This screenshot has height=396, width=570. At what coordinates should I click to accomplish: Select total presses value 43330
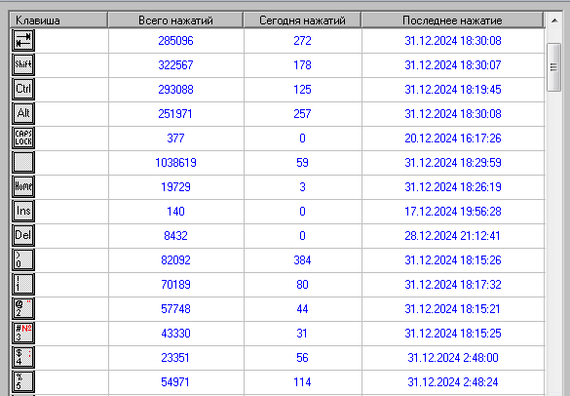pos(176,333)
